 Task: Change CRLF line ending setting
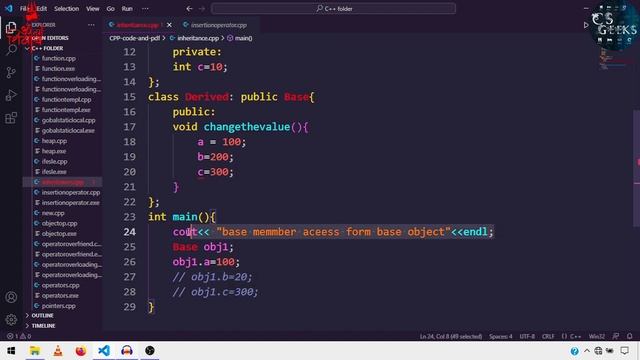548,336
